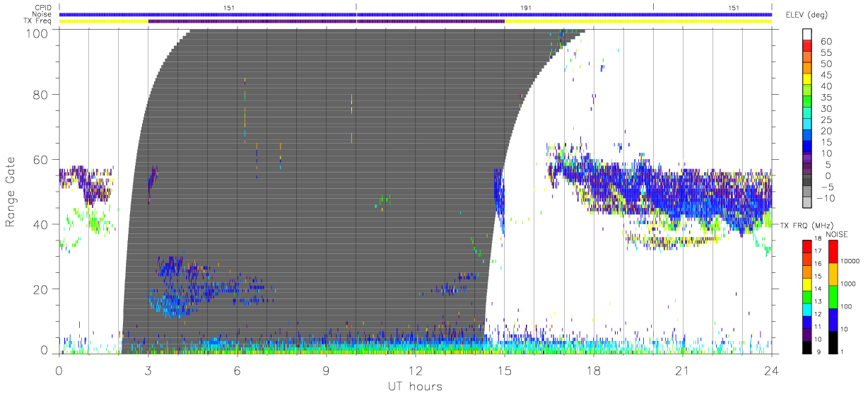The height and width of the screenshot is (401, 868).
Task: Pick the yellow ELEV segment below 45
Action: point(808,81)
